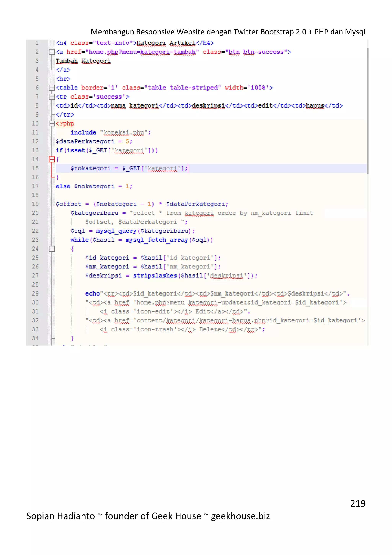Screen dimensions: 392x555
Task: Click the vertical scrollbar of the code editor
Action: (368, 111)
